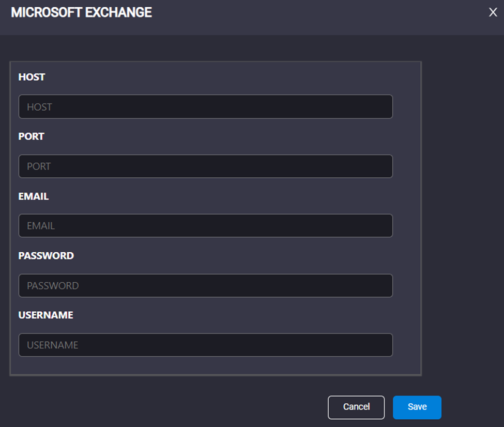Focus the EMAIL input field
Image resolution: width=504 pixels, height=427 pixels.
tap(205, 225)
